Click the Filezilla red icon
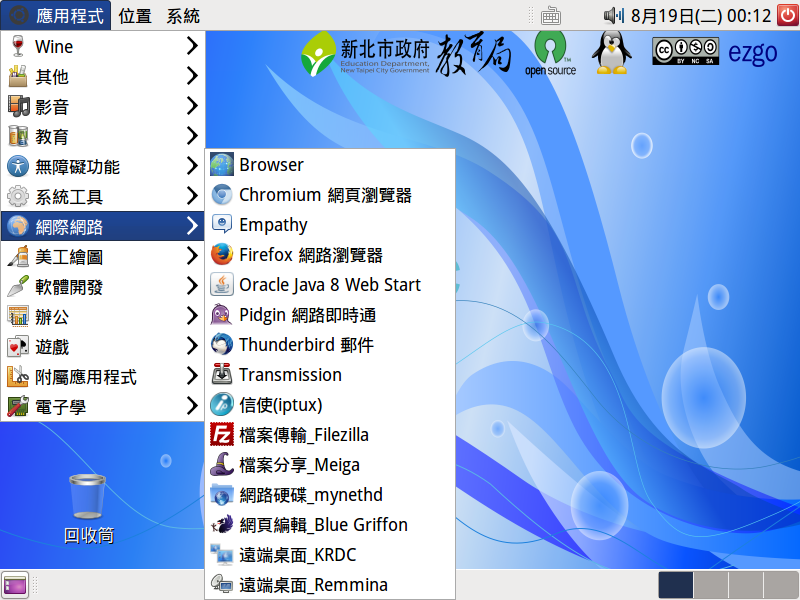Image resolution: width=800 pixels, height=600 pixels. (x=221, y=435)
